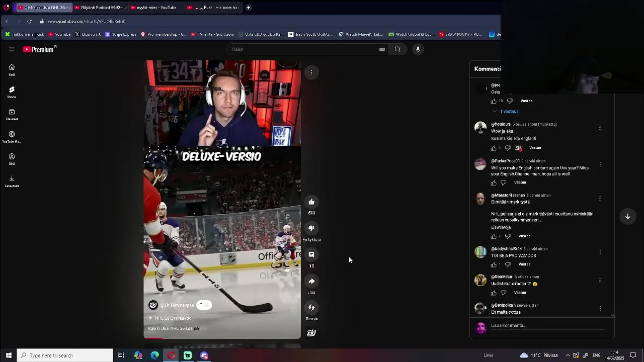Expand MaestorRasanen comment with Lisätietoja
644x362 pixels.
[x=501, y=227]
